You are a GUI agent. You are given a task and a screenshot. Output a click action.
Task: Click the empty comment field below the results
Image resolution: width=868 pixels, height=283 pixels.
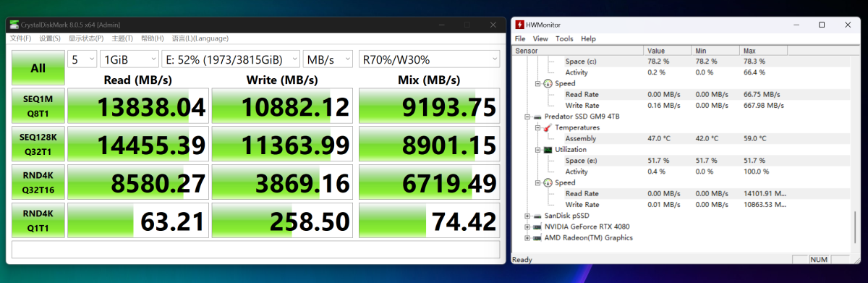tap(256, 250)
